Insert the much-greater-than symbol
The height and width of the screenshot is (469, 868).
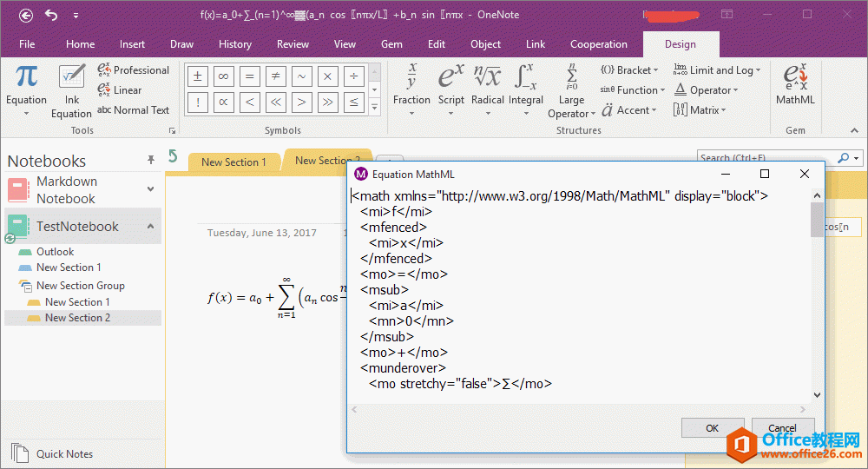[328, 102]
